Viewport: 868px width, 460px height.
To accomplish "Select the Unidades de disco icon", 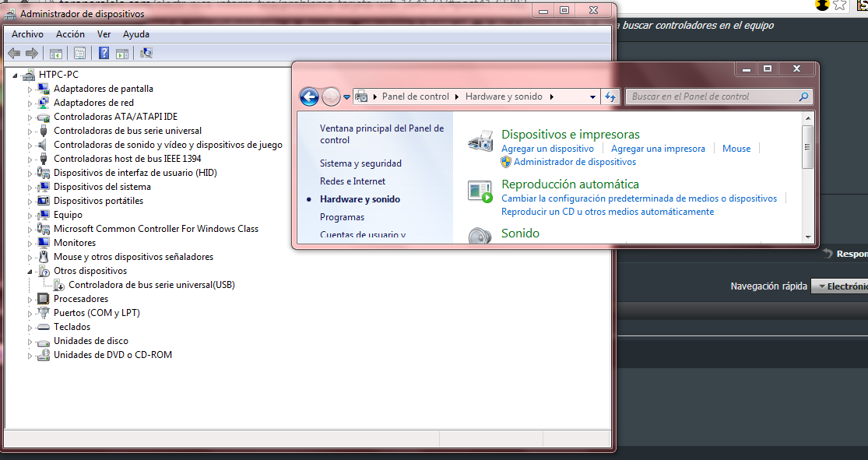I will (x=43, y=342).
